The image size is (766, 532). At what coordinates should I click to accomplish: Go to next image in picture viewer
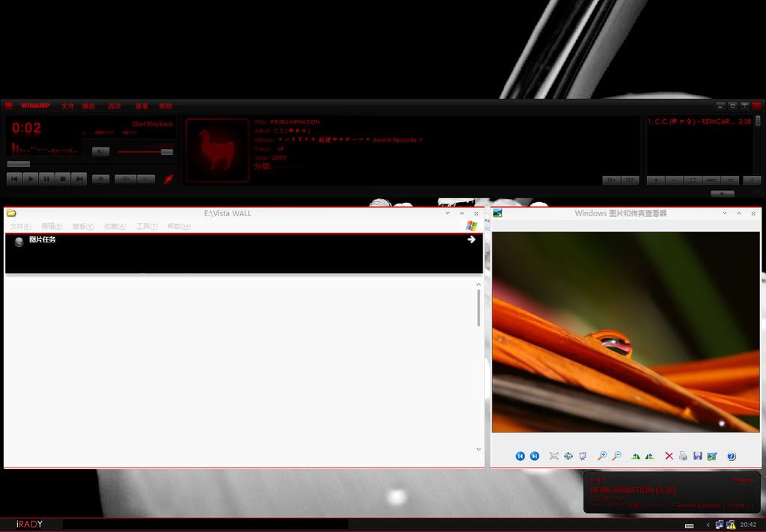pyautogui.click(x=535, y=456)
